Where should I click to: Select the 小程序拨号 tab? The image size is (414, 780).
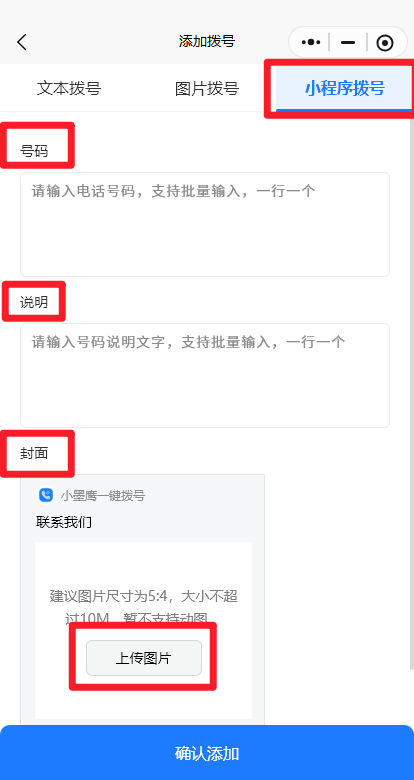point(344,88)
